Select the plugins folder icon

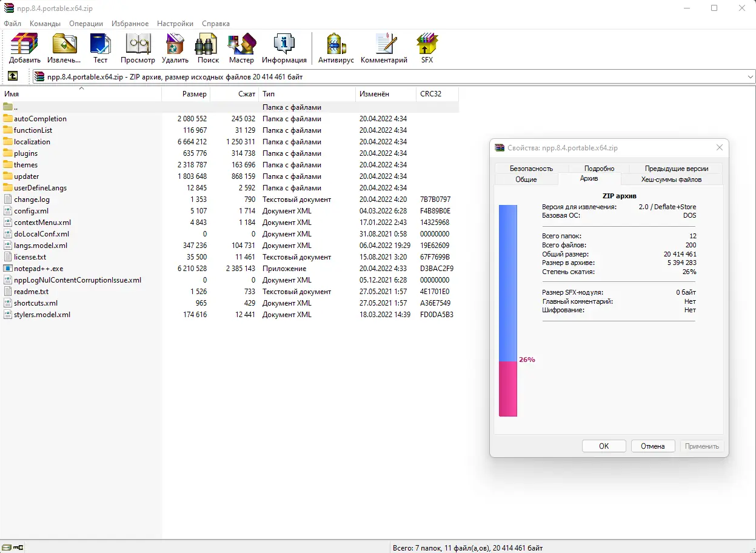coord(8,153)
